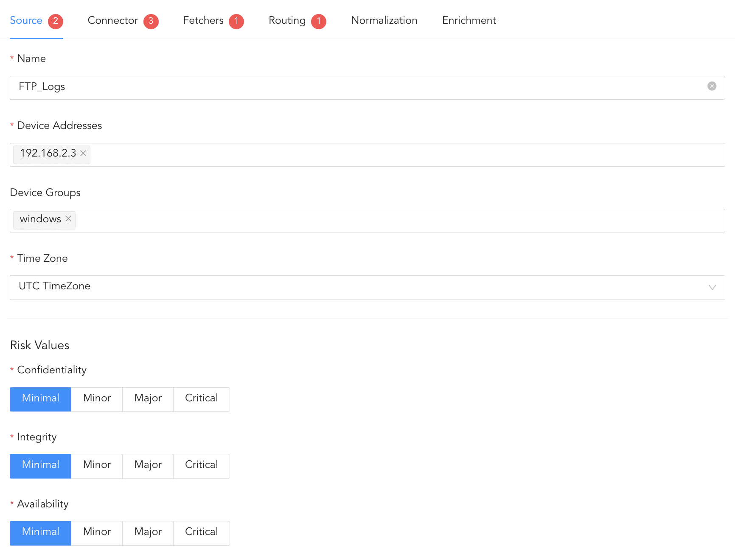Clear the Name field using the X icon
The width and height of the screenshot is (735, 560).
712,86
